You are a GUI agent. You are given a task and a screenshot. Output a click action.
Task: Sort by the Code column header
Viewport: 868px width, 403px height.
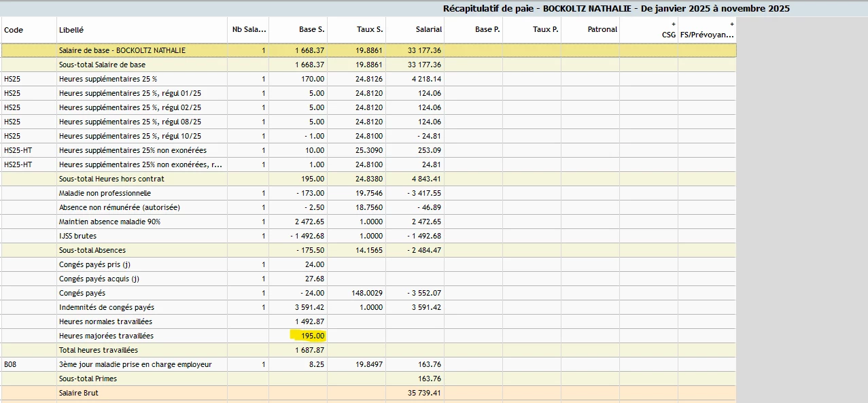pos(28,30)
